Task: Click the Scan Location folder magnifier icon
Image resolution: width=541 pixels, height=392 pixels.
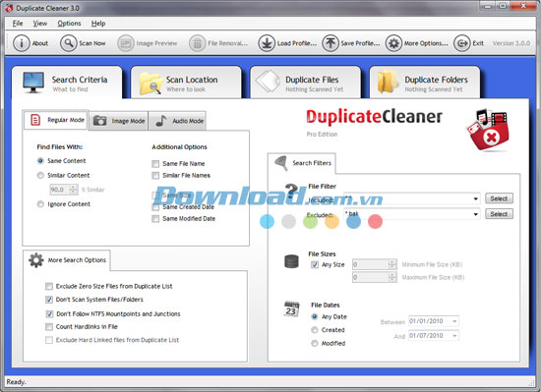Action: click(x=150, y=83)
